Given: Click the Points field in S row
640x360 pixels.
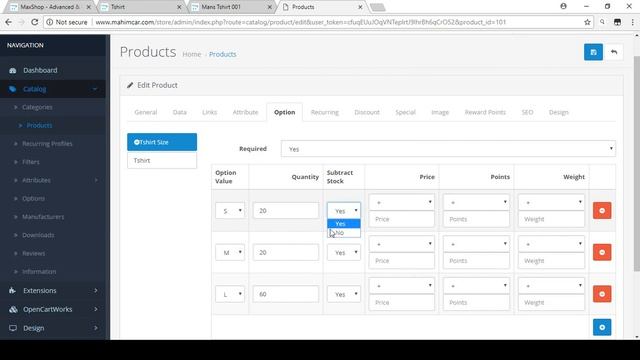Looking at the screenshot, I should pos(476,219).
